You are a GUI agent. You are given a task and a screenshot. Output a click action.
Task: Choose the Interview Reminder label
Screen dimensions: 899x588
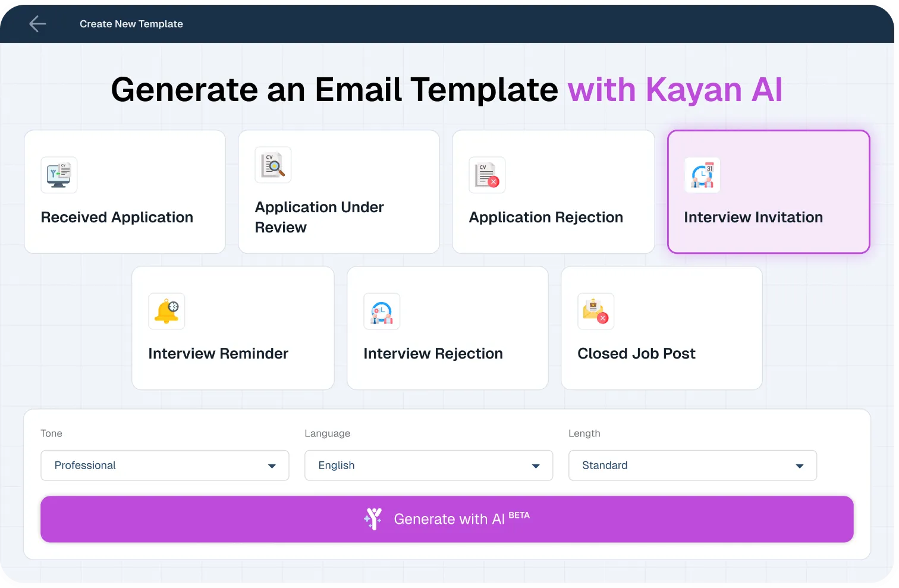click(218, 354)
